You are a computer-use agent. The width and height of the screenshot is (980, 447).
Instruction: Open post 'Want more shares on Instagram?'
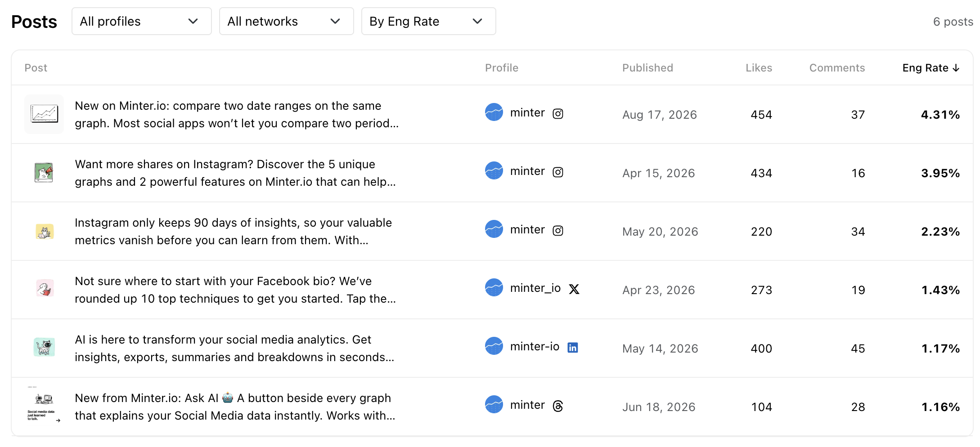235,173
